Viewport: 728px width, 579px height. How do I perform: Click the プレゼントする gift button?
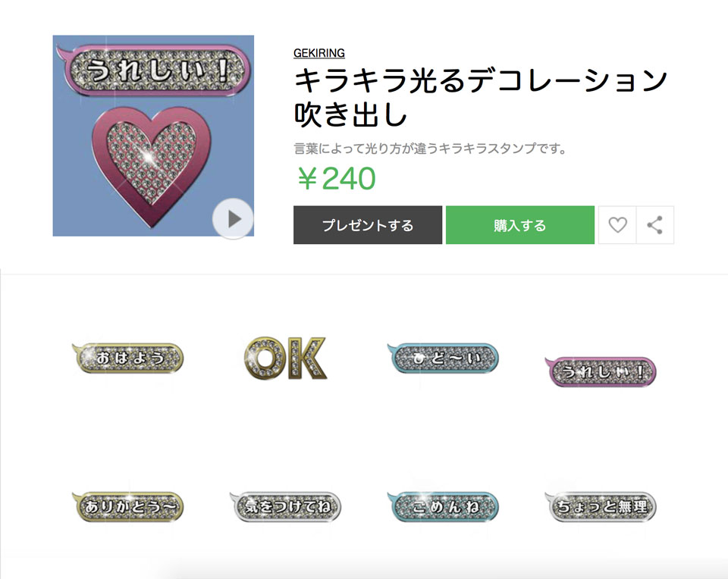tap(368, 225)
